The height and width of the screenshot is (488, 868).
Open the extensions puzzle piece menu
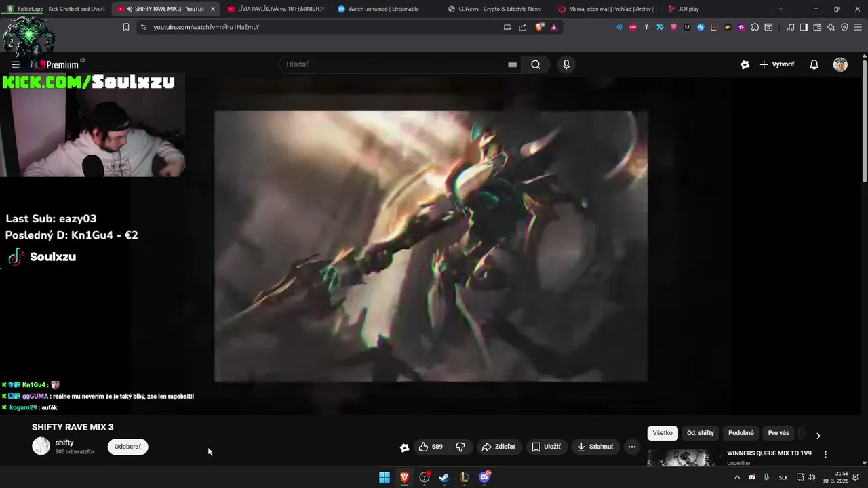pyautogui.click(x=755, y=27)
